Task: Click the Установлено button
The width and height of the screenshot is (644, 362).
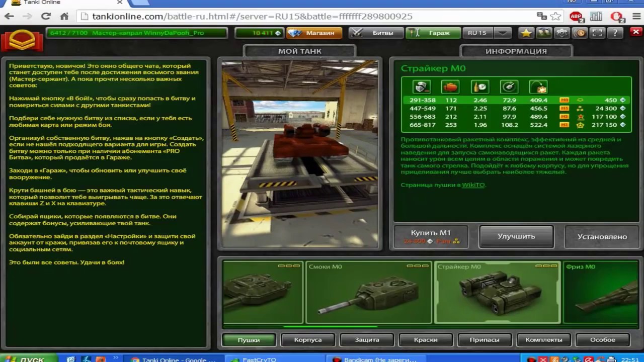Action: click(x=602, y=236)
